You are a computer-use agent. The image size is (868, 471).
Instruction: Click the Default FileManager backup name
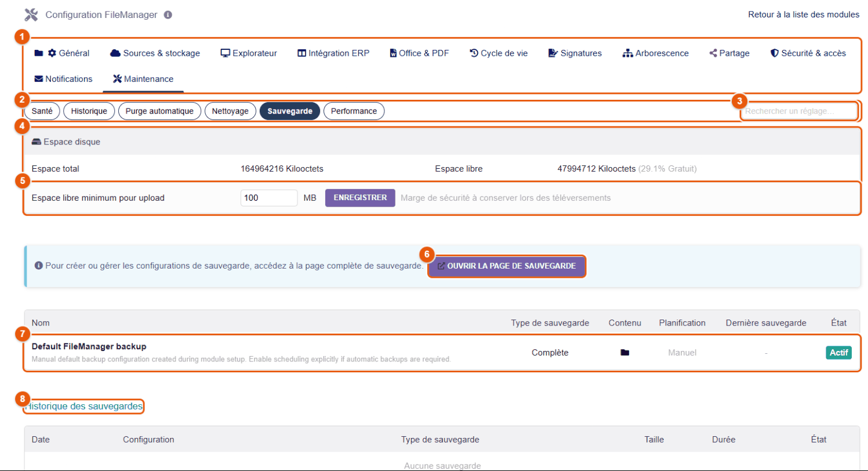pyautogui.click(x=89, y=346)
